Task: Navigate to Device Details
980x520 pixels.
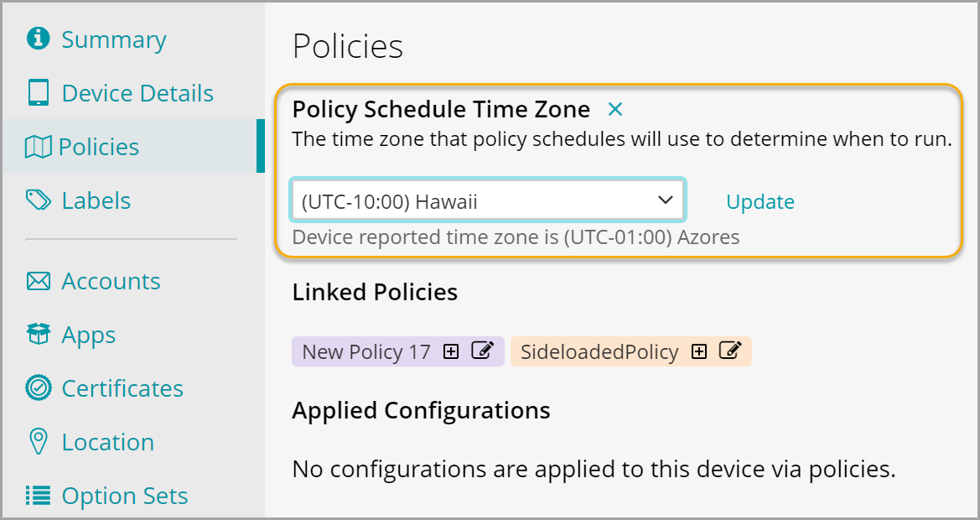Action: pyautogui.click(x=137, y=93)
